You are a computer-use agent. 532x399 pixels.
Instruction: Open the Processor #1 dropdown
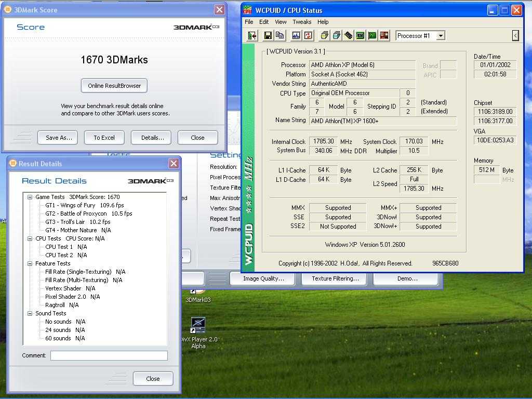coord(441,36)
